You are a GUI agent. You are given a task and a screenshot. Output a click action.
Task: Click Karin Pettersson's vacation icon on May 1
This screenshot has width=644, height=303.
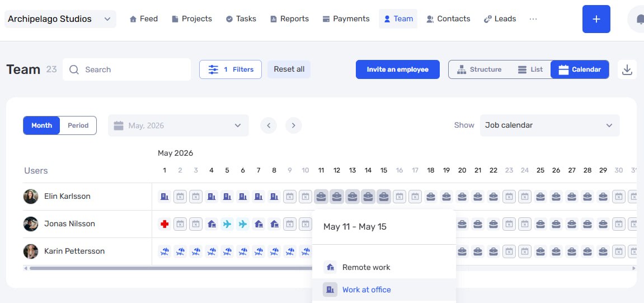coord(164,251)
